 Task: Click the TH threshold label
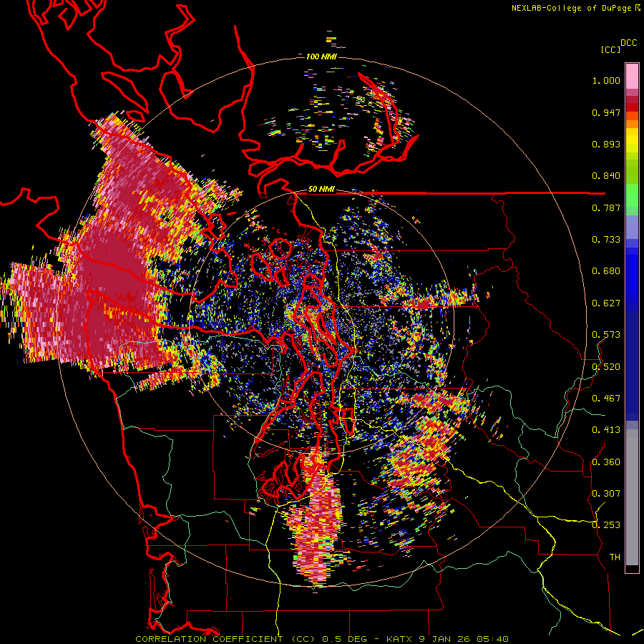pyautogui.click(x=615, y=557)
